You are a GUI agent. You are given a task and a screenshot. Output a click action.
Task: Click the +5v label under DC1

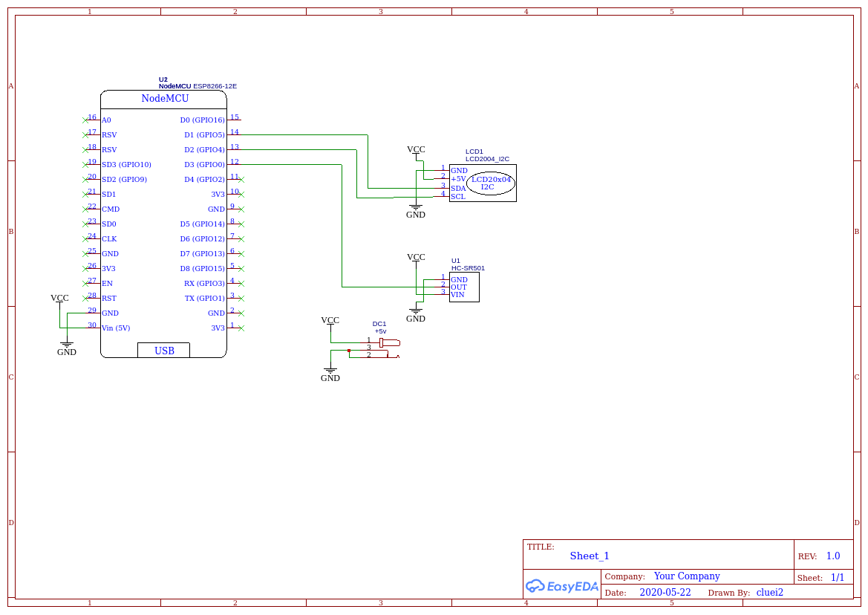[x=380, y=331]
